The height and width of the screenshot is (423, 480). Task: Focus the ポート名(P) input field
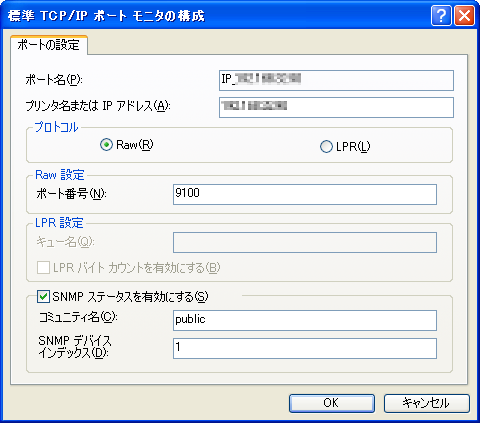[x=336, y=80]
